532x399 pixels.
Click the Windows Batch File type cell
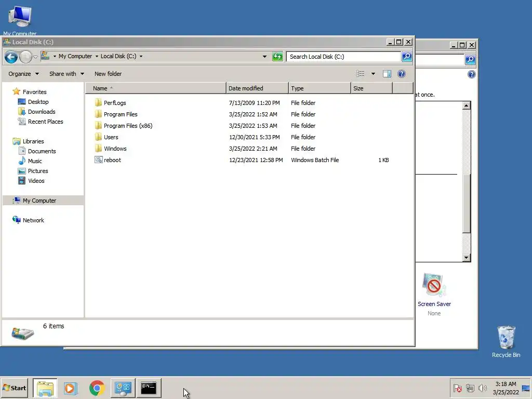pyautogui.click(x=315, y=160)
